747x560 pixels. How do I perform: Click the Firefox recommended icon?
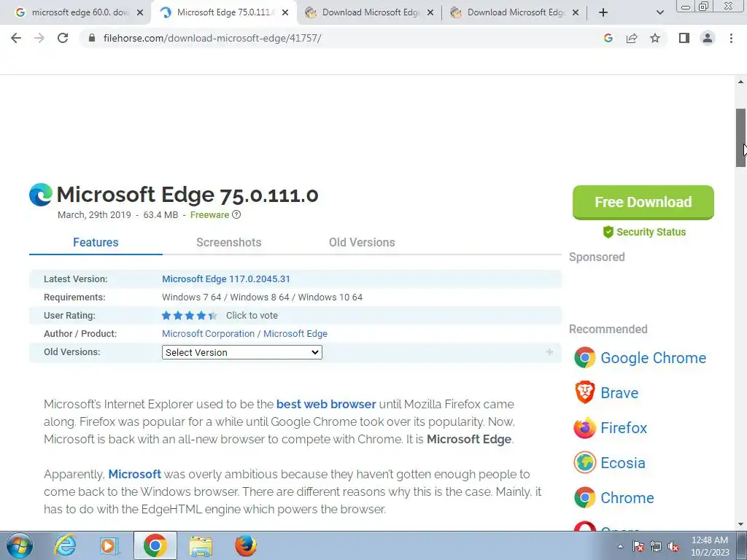(584, 427)
